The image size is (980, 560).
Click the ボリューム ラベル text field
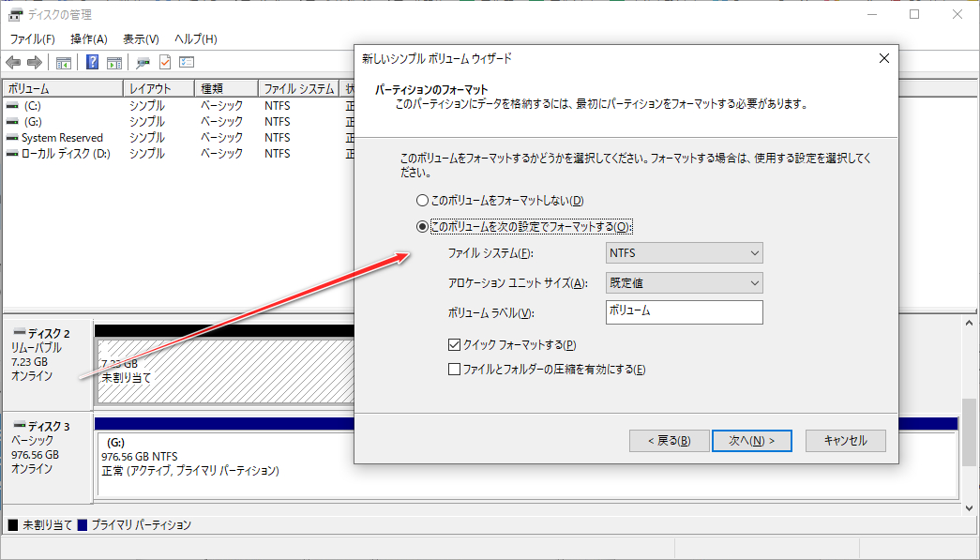(685, 311)
